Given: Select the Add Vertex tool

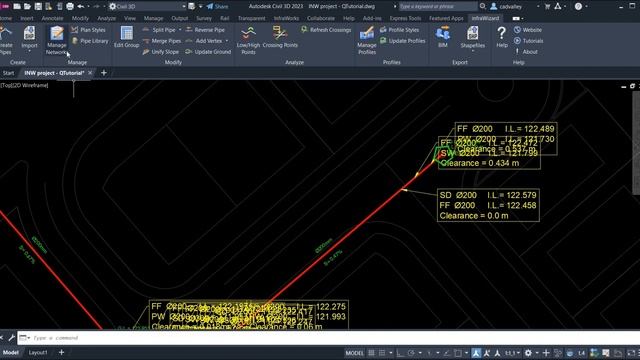Looking at the screenshot, I should [x=204, y=41].
